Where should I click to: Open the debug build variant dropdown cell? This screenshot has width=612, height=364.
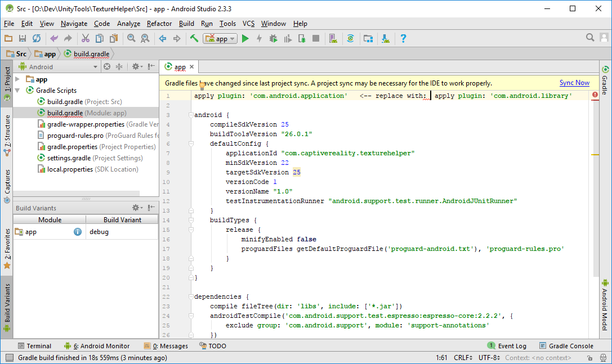pyautogui.click(x=122, y=232)
